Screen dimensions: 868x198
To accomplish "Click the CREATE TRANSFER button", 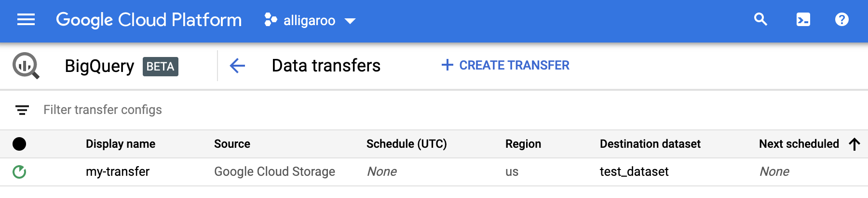I will tap(505, 65).
